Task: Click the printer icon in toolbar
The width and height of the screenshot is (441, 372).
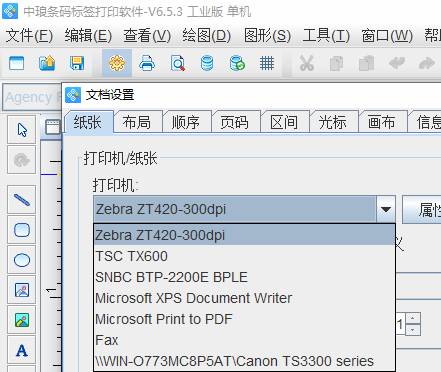Action: click(147, 63)
